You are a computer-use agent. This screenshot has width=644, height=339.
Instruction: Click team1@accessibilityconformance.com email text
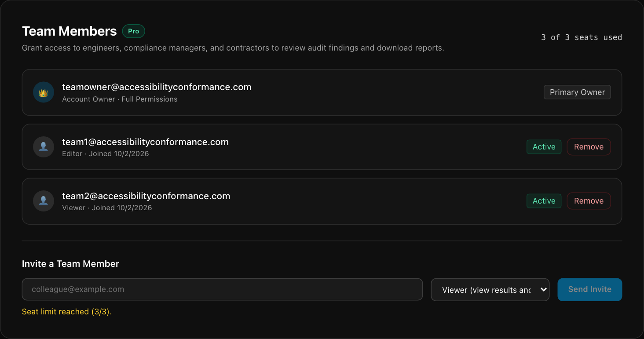click(x=145, y=142)
